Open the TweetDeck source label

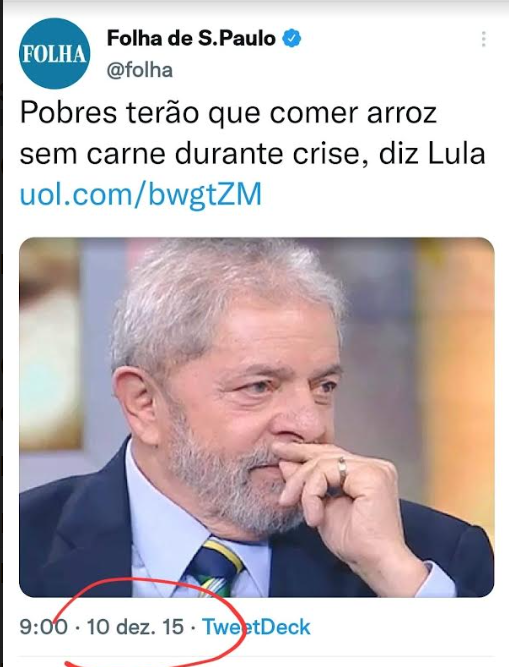point(256,627)
